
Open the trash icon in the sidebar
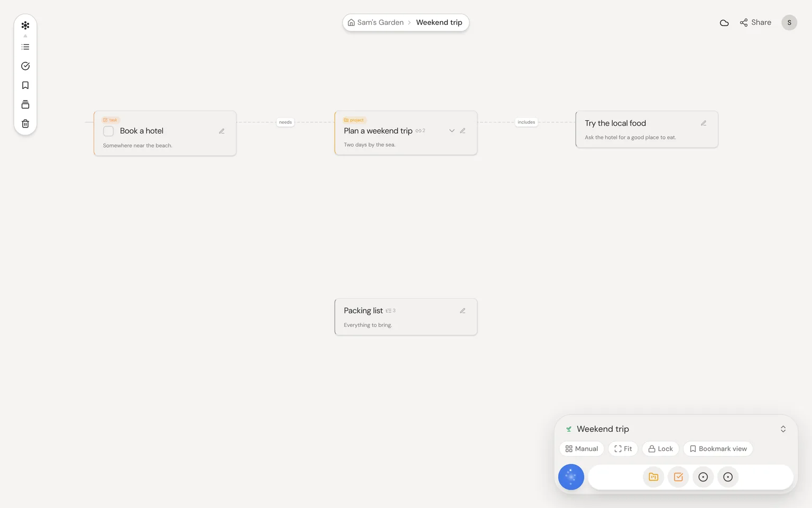tap(25, 124)
